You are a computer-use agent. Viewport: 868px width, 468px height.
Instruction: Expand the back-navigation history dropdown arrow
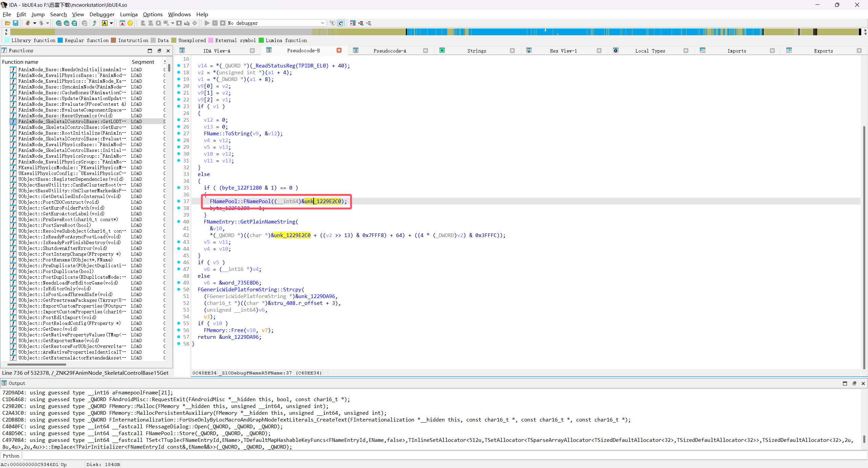34,23
